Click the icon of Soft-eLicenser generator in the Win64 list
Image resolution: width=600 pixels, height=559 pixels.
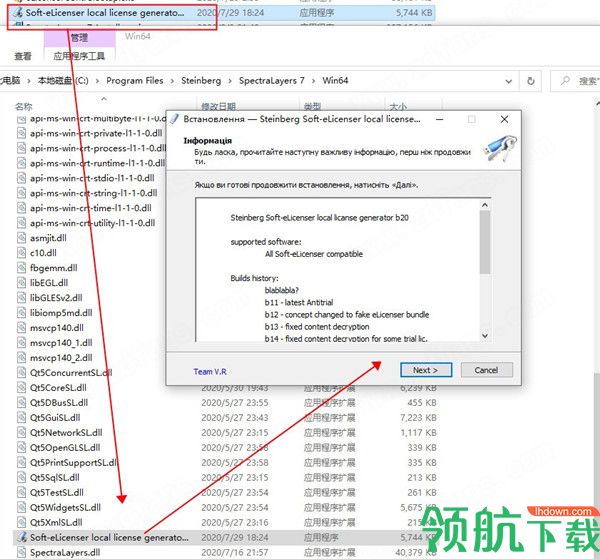click(22, 537)
